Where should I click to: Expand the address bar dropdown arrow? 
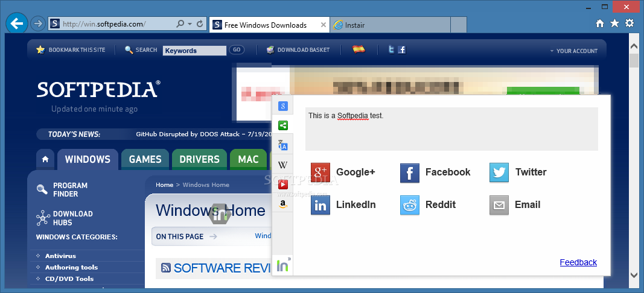click(190, 24)
